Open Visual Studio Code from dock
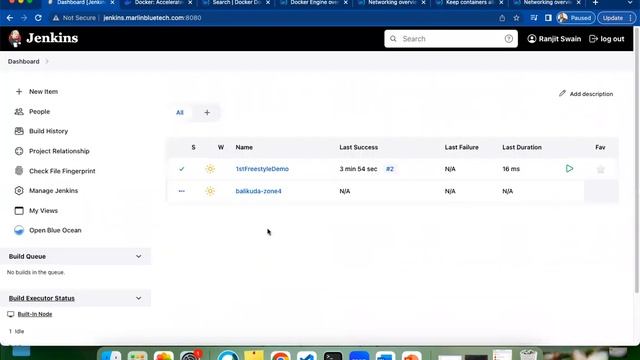640x360 pixels. click(307, 355)
